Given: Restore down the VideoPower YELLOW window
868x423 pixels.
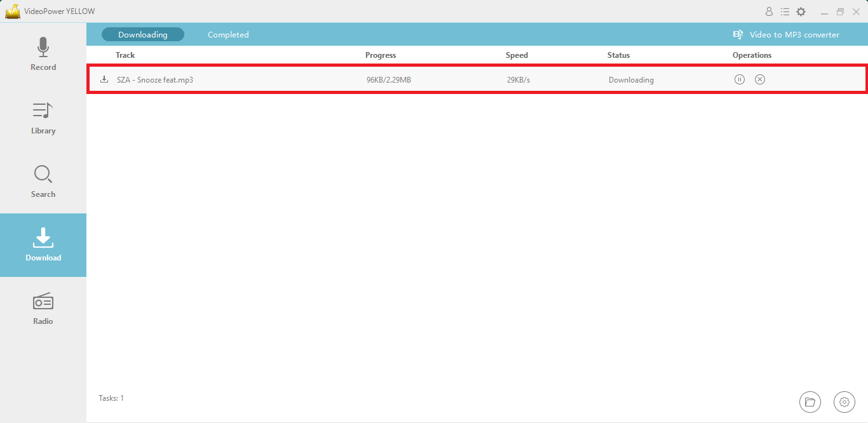Looking at the screenshot, I should click(840, 11).
